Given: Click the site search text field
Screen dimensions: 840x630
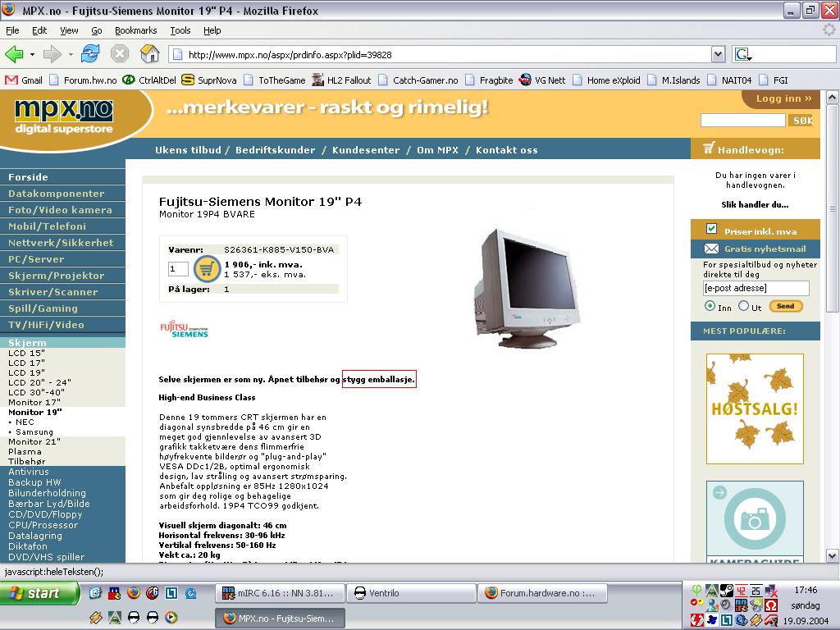Looking at the screenshot, I should [x=742, y=120].
